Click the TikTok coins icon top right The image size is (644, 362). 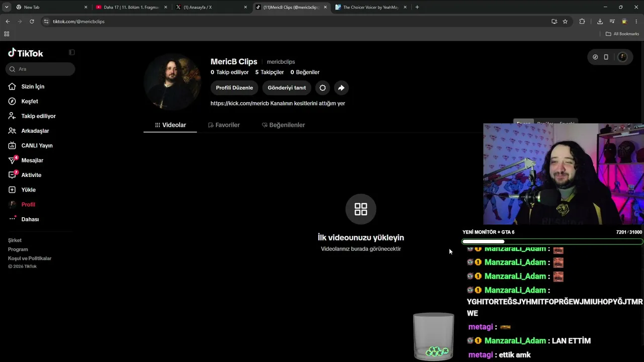click(595, 57)
